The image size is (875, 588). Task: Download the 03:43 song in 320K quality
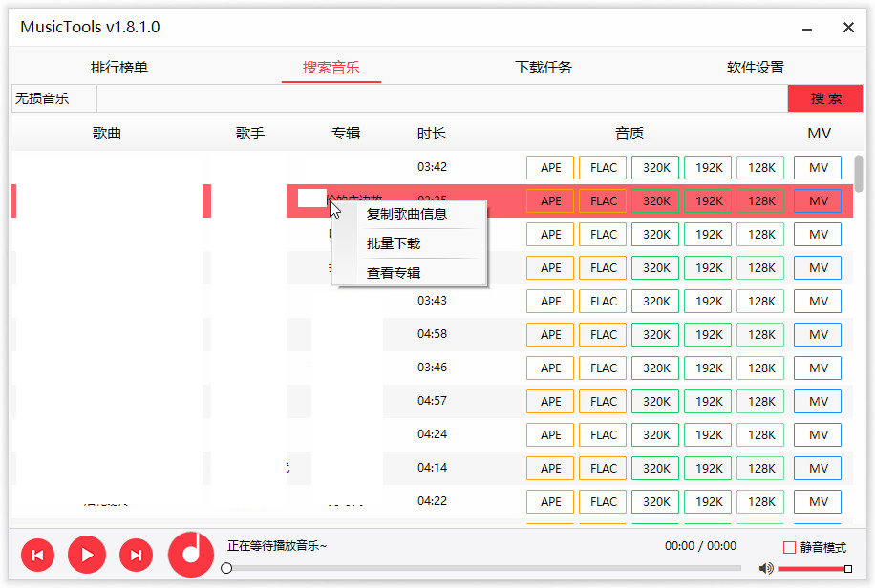[x=654, y=301]
